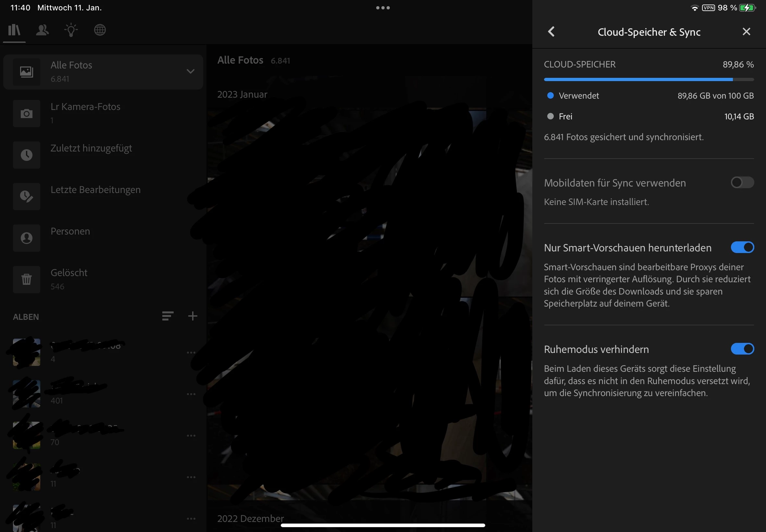The image size is (766, 532).
Task: Open the Learn lightbulb icon
Action: [x=71, y=30]
